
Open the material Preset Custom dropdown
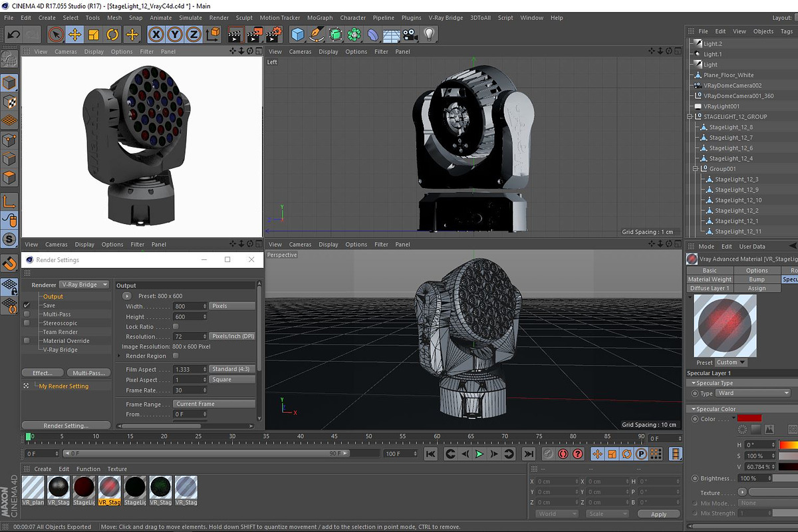tap(730, 362)
